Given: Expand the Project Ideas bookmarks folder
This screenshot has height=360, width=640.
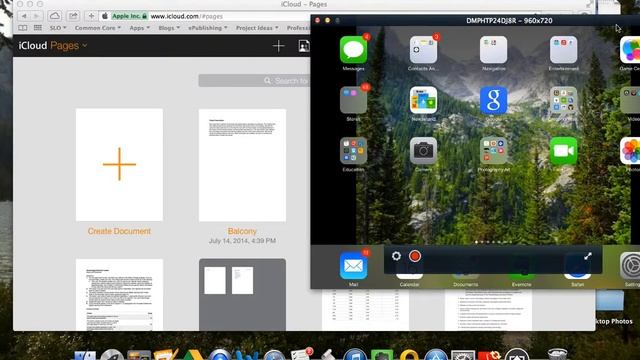Looking at the screenshot, I should [257, 28].
